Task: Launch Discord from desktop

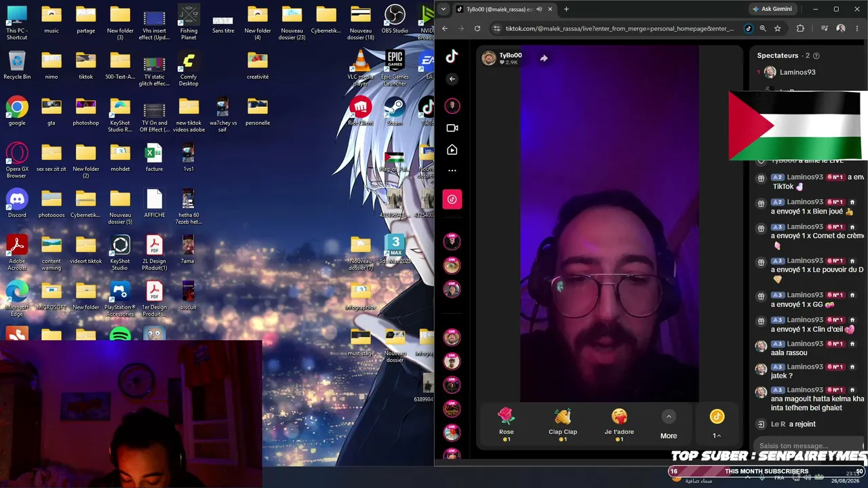Action: click(x=17, y=203)
